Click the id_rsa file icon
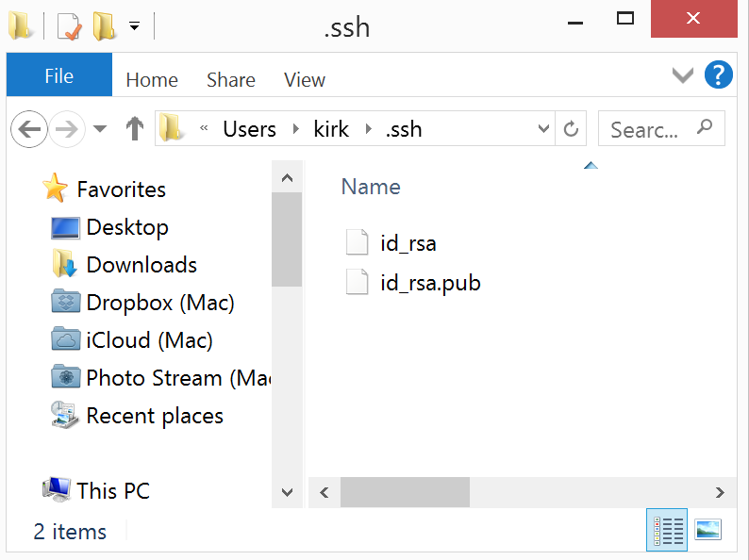 click(x=357, y=242)
